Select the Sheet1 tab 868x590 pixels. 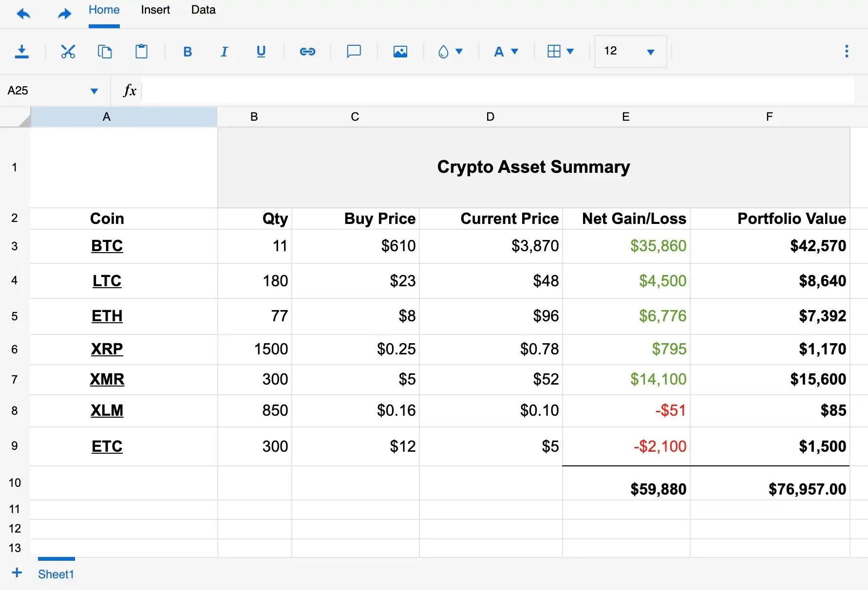click(56, 574)
